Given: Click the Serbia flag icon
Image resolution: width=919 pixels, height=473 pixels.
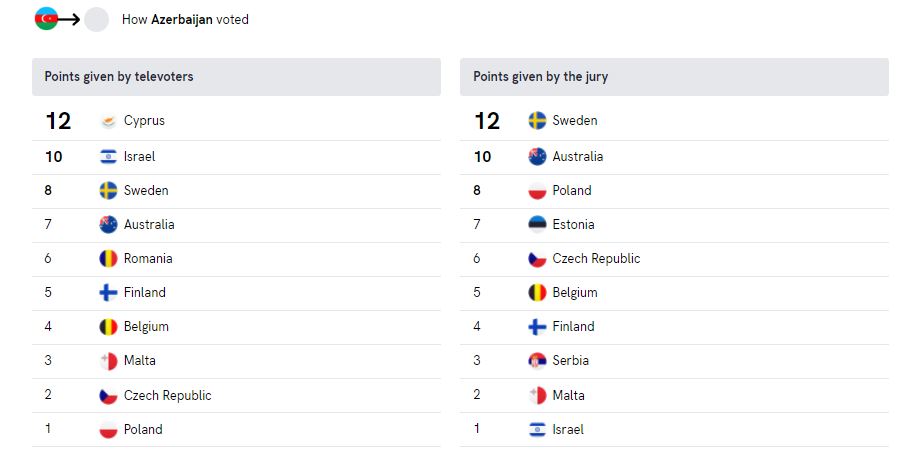Looking at the screenshot, I should (x=537, y=360).
